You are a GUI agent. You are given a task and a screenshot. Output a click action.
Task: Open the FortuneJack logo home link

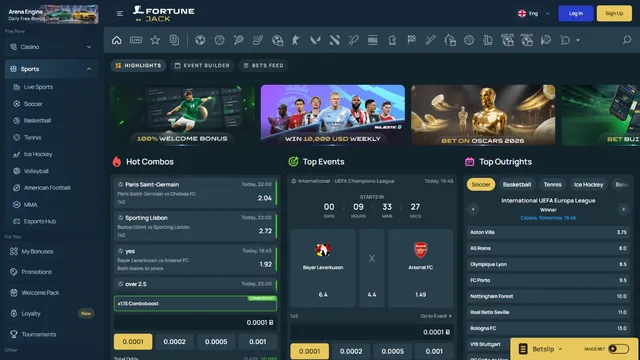[164, 14]
